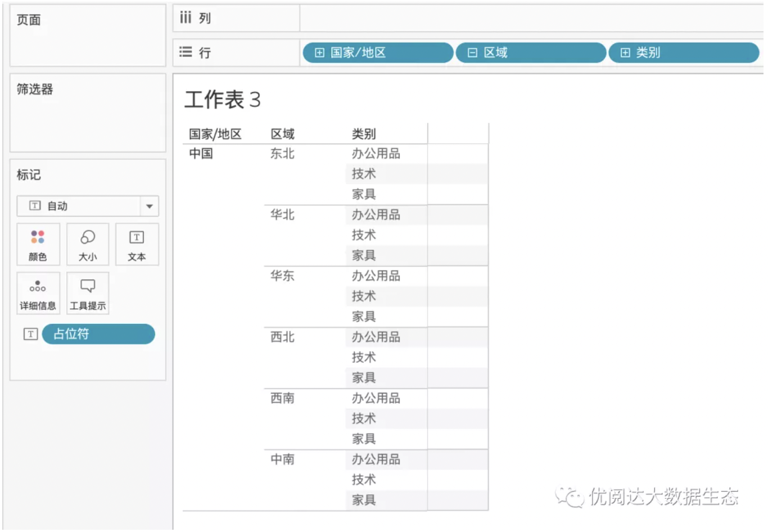Select the 华东 region label
This screenshot has height=532, width=768.
(x=282, y=276)
